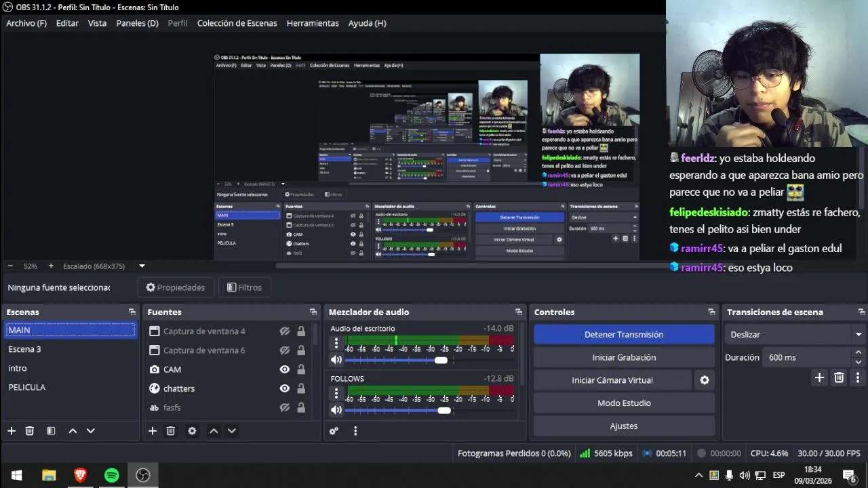Open the Herramientas menu
The image size is (868, 488).
coord(313,23)
